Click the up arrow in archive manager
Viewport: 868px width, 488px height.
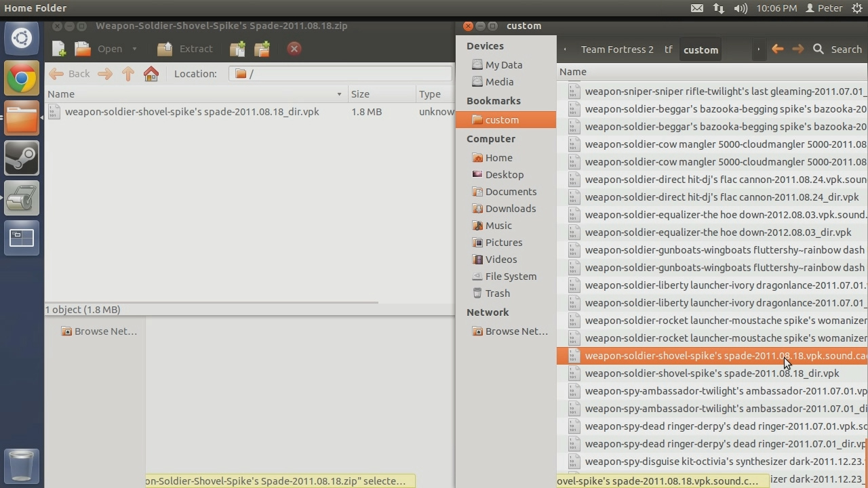(127, 74)
